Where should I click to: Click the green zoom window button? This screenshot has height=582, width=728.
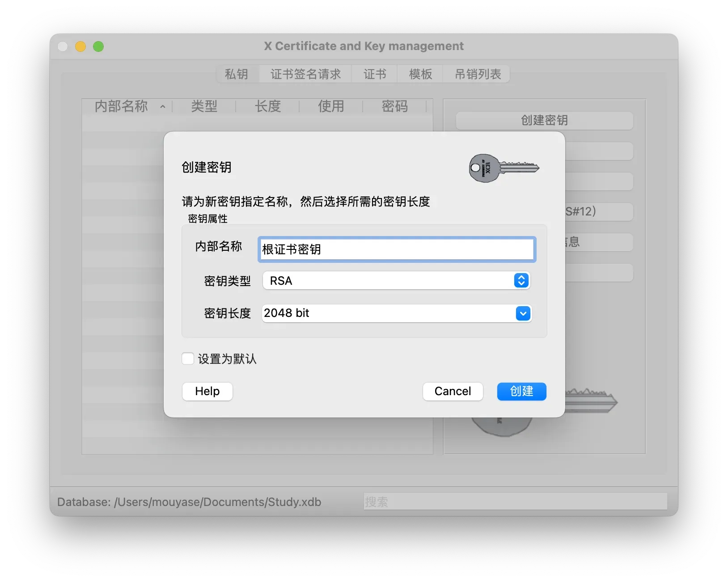coord(98,46)
